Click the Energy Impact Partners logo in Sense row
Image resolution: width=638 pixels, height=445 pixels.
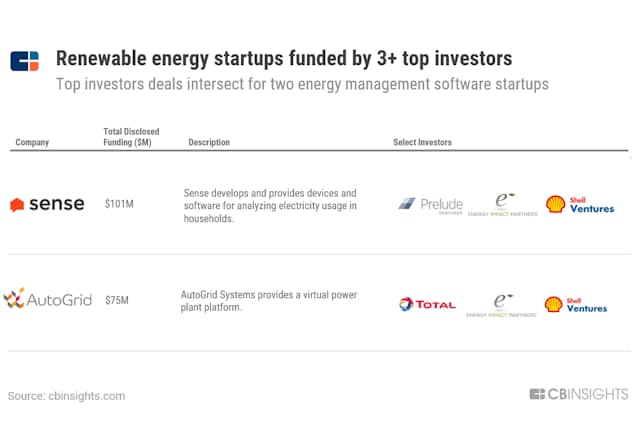tap(503, 204)
